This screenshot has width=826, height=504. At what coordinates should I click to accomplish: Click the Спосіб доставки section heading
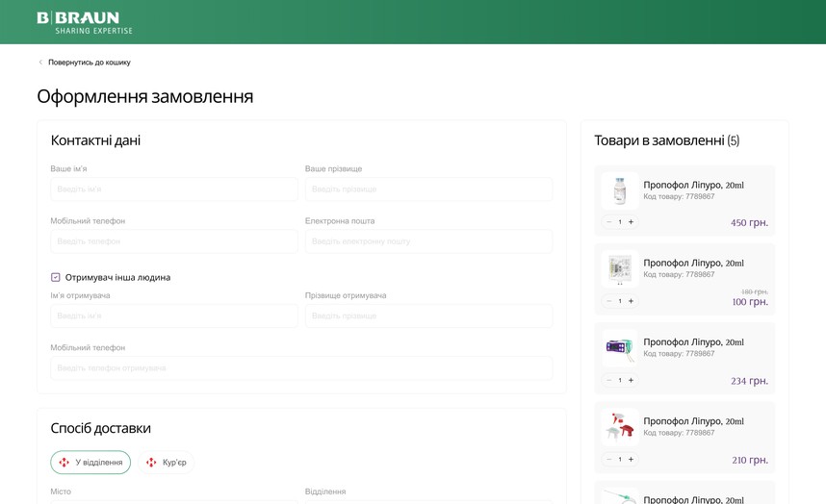101,428
